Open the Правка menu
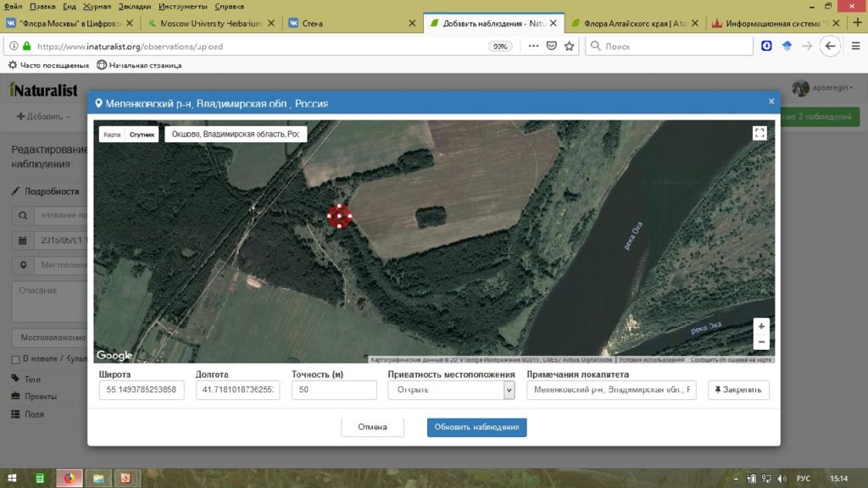 pos(42,6)
